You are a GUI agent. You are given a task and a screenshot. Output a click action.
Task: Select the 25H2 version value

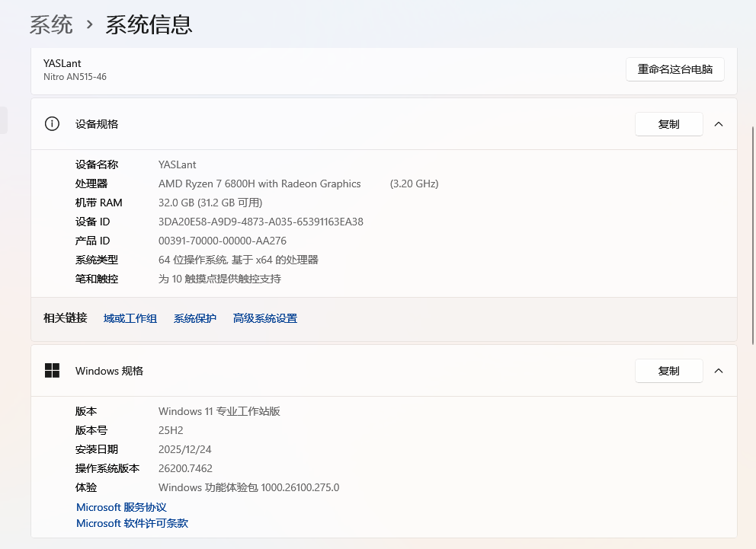pos(171,430)
